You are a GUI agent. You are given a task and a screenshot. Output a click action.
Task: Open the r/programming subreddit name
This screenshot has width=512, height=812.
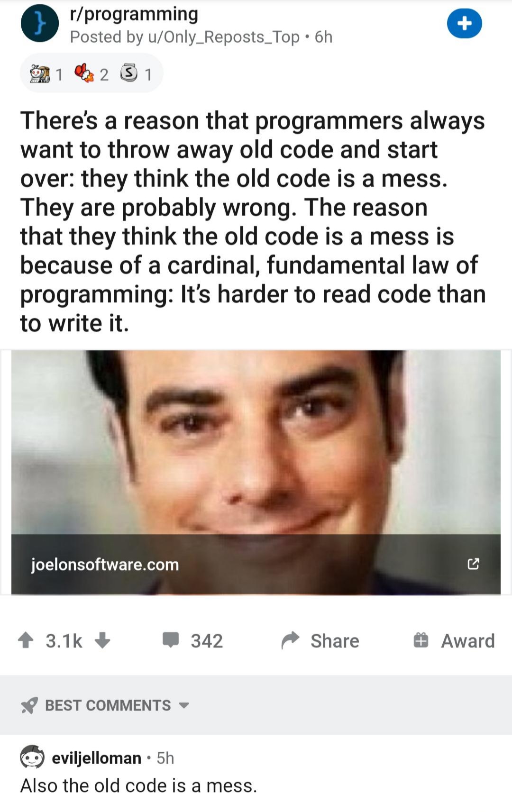coord(134,14)
